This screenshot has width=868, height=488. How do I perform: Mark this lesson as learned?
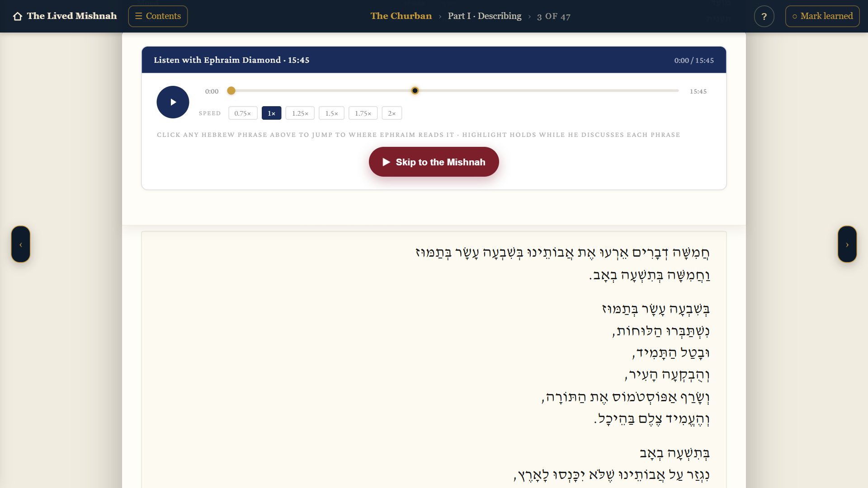(x=822, y=16)
